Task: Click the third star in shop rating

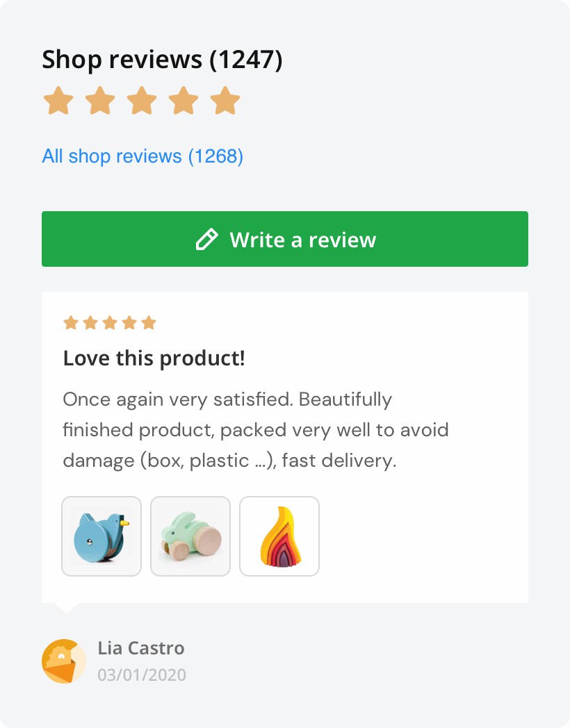Action: click(142, 101)
